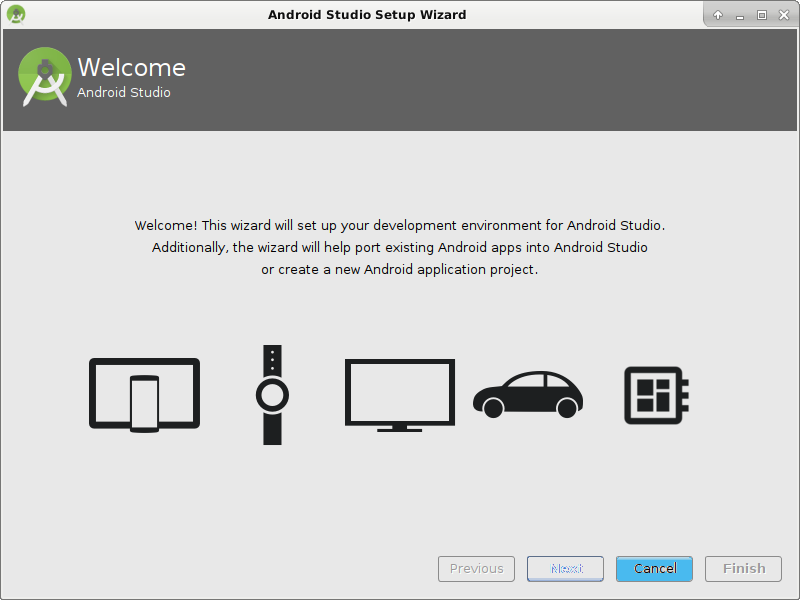The height and width of the screenshot is (600, 800).
Task: Click the pin arrow icon in the title bar
Action: [717, 14]
